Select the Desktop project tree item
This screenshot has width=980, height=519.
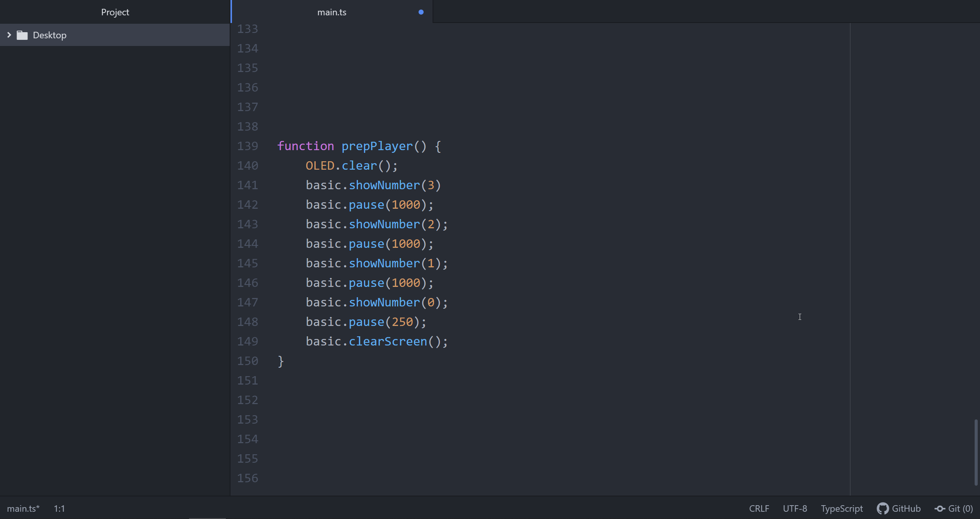click(x=50, y=35)
